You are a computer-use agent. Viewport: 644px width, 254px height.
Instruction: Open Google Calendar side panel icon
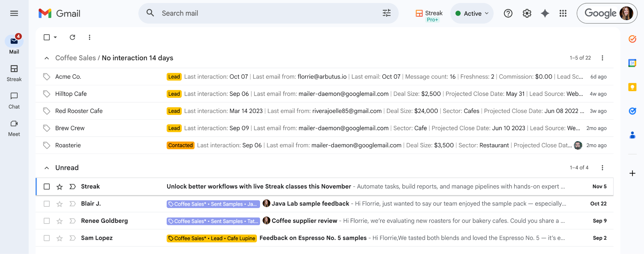[632, 63]
